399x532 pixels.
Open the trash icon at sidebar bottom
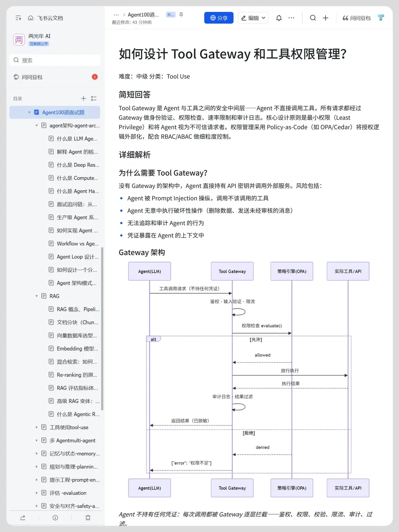click(x=88, y=518)
